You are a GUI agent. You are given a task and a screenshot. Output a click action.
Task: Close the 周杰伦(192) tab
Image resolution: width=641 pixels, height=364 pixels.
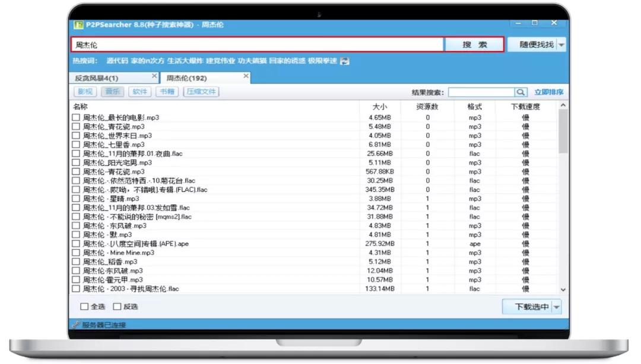pyautogui.click(x=246, y=76)
